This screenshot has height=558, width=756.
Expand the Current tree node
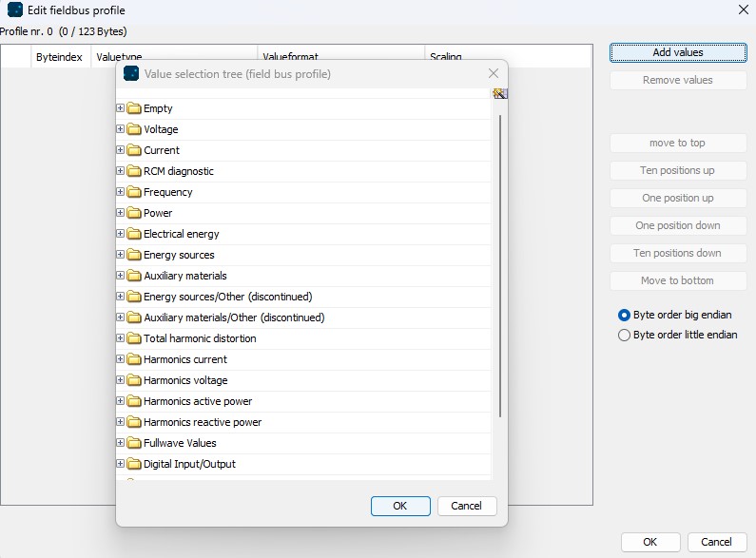click(121, 150)
